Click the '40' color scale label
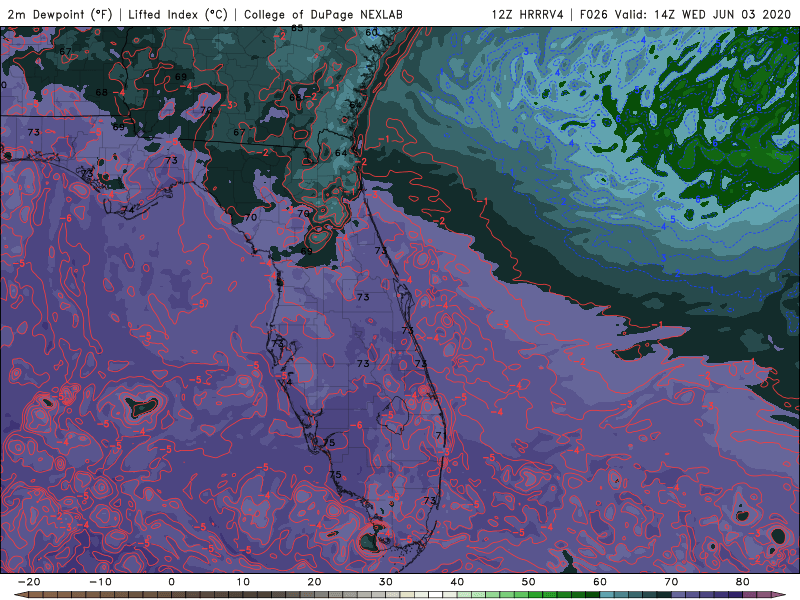 click(457, 582)
